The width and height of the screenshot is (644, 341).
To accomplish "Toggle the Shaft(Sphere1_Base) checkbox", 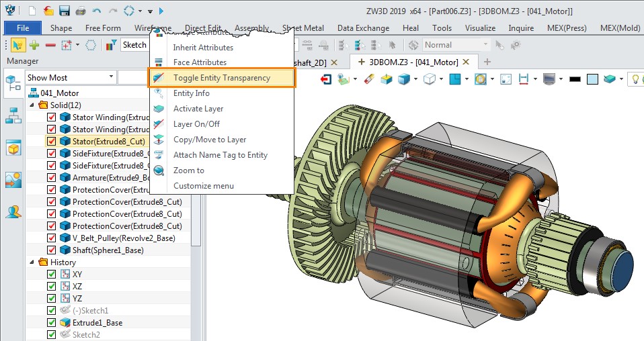I will click(51, 250).
